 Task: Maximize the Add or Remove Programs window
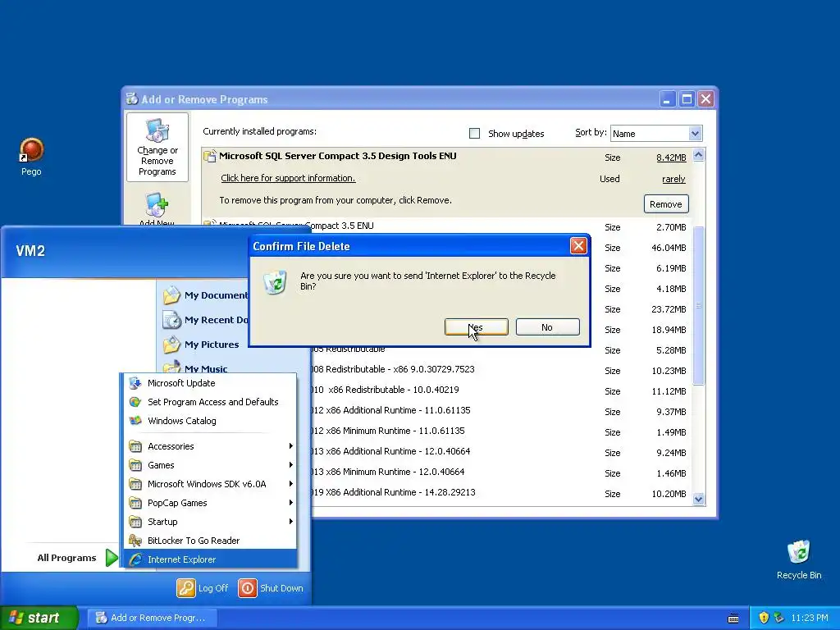point(687,99)
